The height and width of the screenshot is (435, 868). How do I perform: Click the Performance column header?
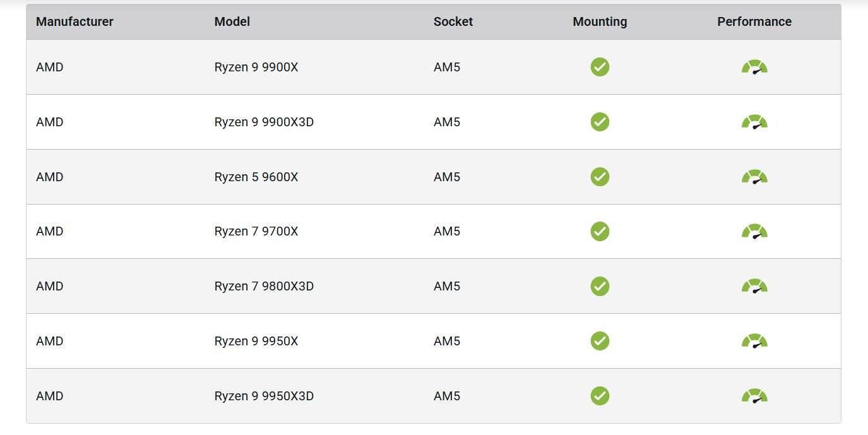(x=754, y=21)
